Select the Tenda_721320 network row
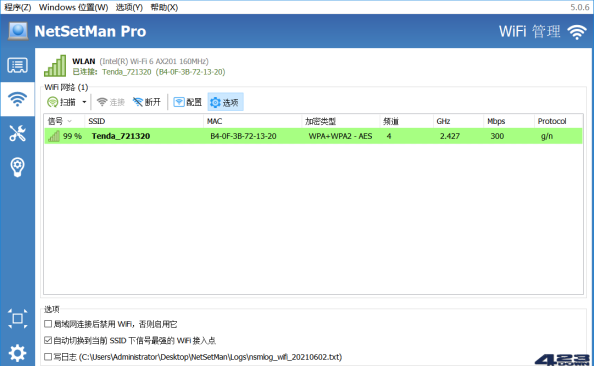The width and height of the screenshot is (594, 366). click(x=313, y=136)
